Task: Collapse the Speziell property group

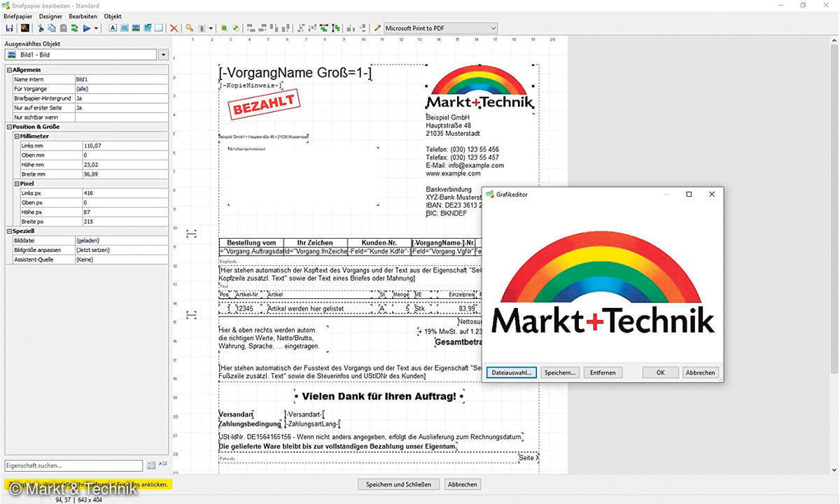Action: 9,231
